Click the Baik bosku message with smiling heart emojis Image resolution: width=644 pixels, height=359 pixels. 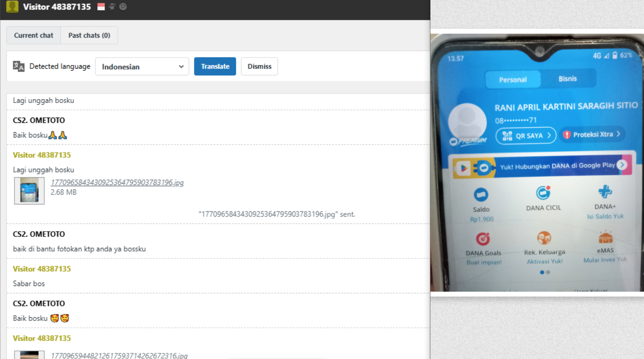[x=41, y=318]
